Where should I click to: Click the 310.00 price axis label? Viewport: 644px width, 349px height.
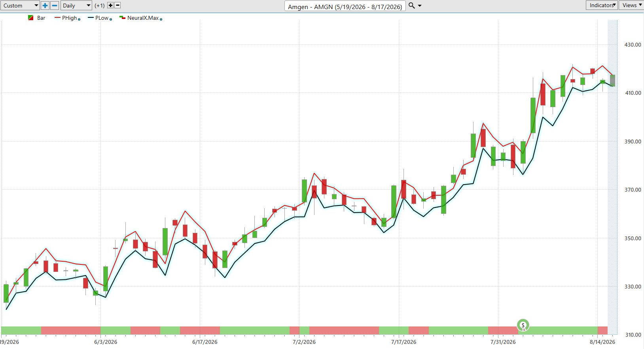point(633,335)
